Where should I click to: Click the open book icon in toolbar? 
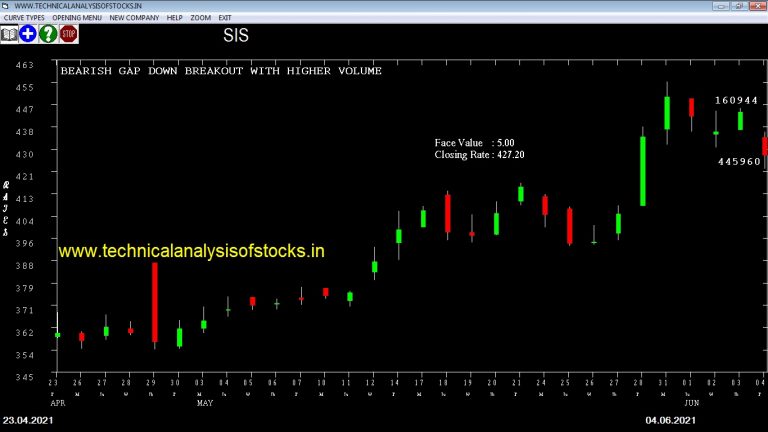click(9, 34)
